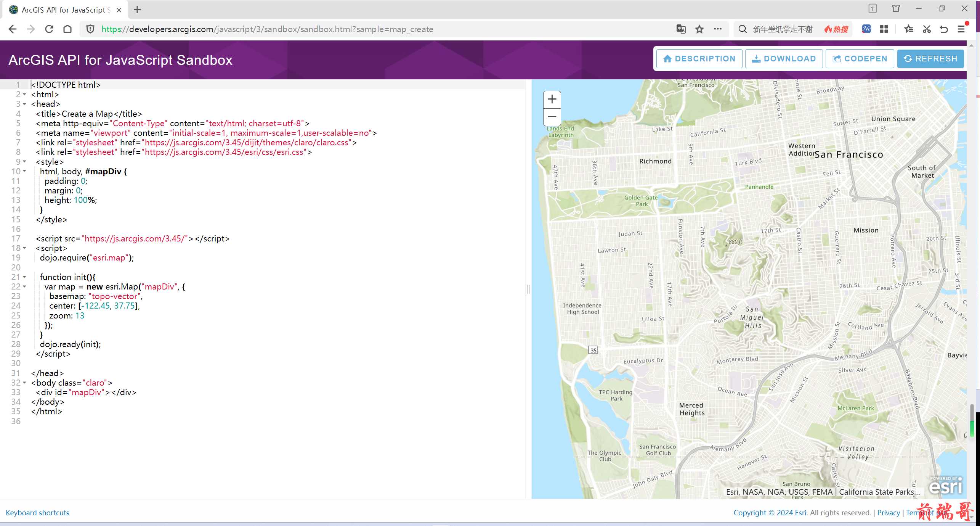Open the browser hamburger main menu
Screen dimensions: 980x526
(961, 29)
